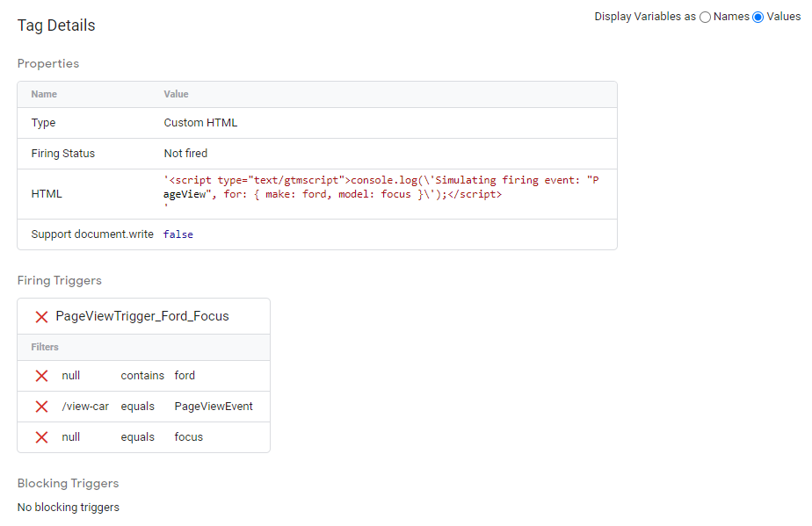Select the Values display radio button
Image resolution: width=812 pixels, height=526 pixels.
point(758,18)
